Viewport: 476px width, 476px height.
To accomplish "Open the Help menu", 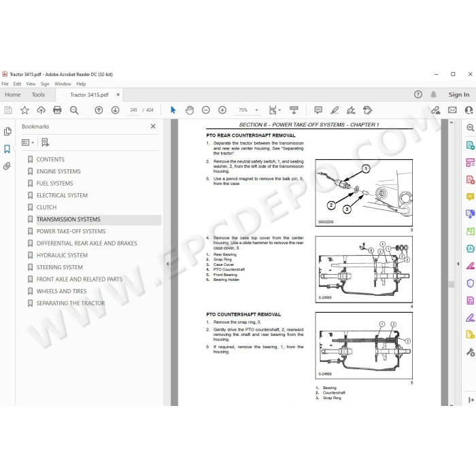I will tap(81, 84).
